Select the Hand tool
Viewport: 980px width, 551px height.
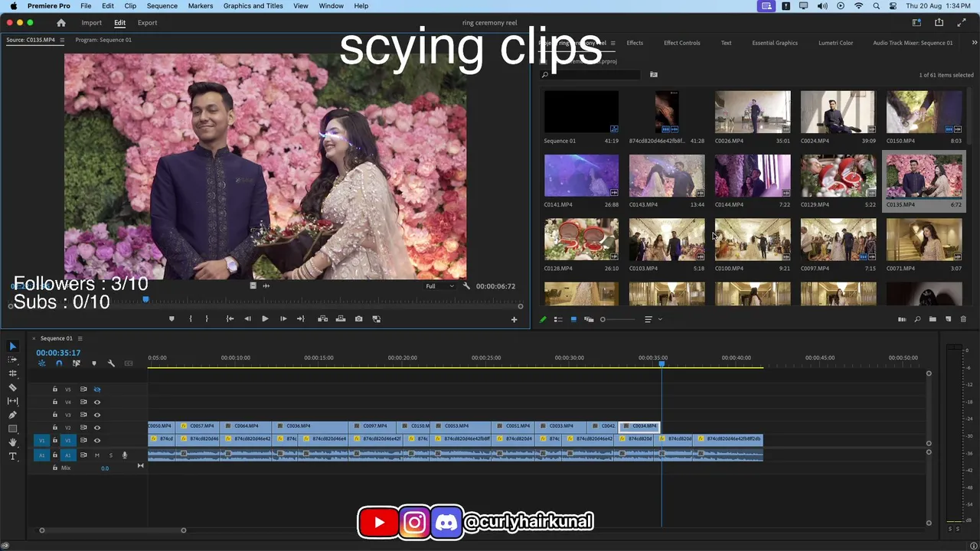[x=12, y=442]
